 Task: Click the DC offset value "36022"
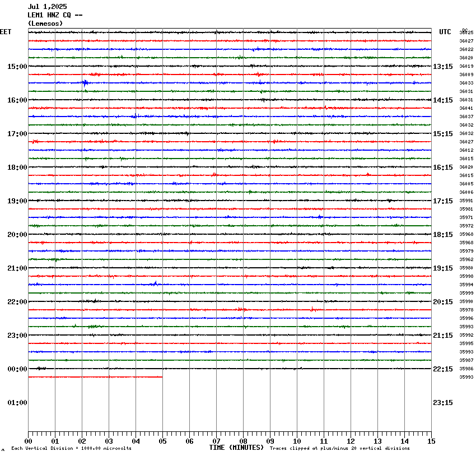(466, 49)
